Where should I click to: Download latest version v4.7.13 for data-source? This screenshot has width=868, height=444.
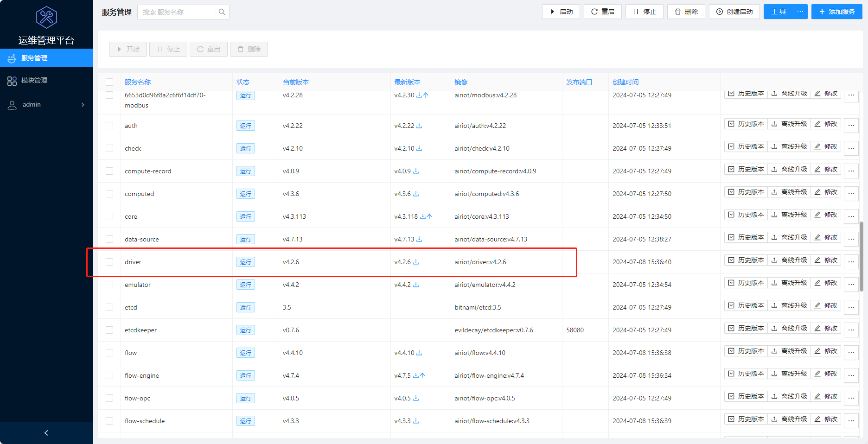(x=419, y=239)
